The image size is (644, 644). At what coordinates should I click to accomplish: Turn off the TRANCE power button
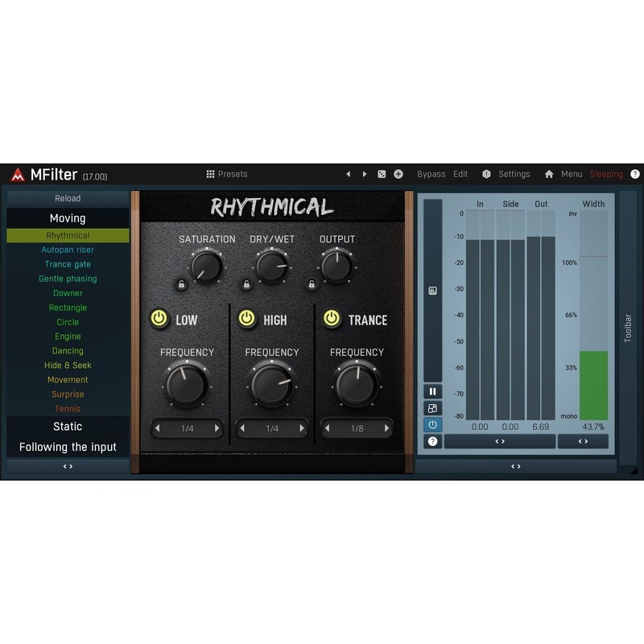[332, 320]
